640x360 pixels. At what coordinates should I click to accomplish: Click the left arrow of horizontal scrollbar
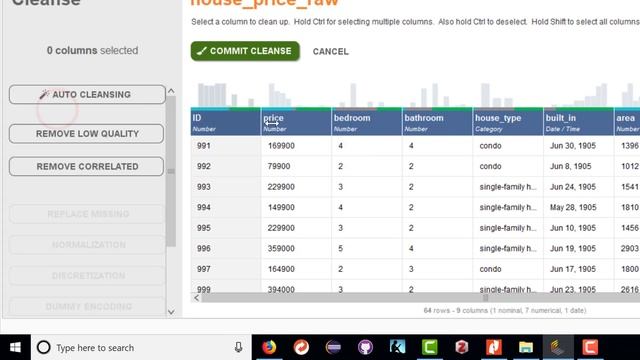tap(196, 298)
